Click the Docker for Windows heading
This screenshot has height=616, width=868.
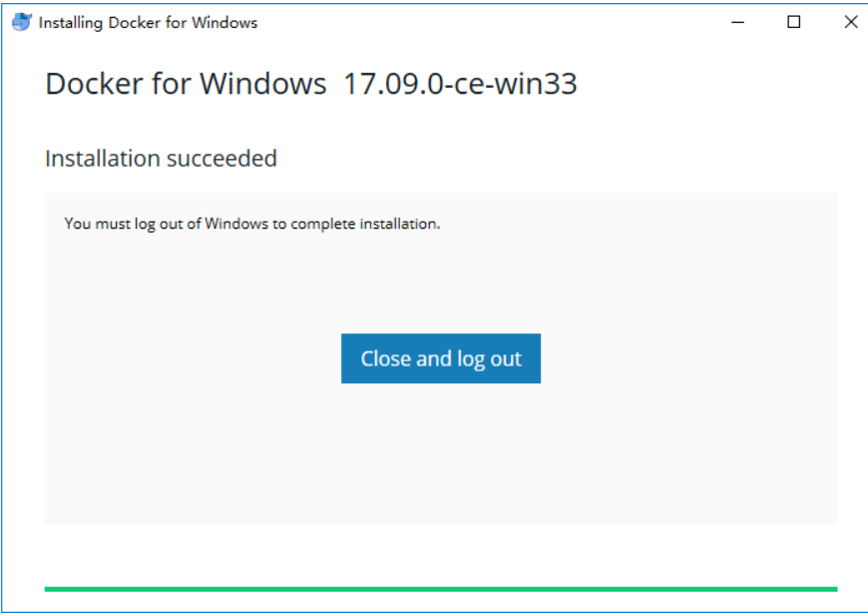click(x=186, y=84)
